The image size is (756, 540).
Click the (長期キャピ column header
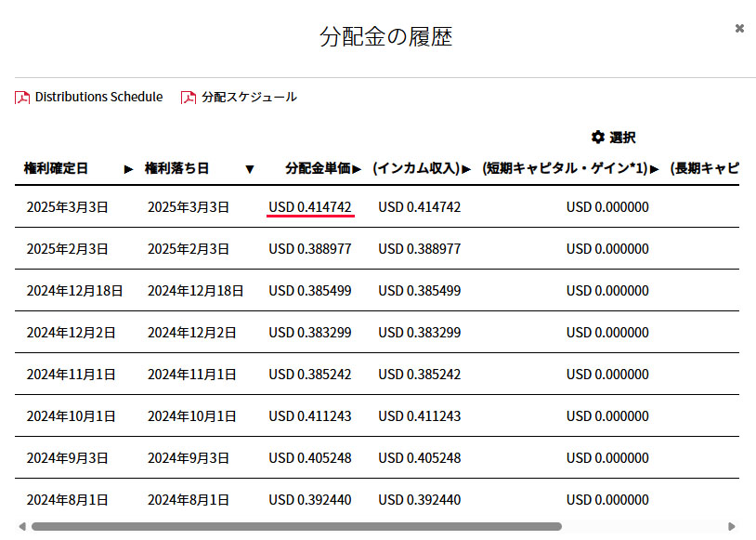point(704,168)
